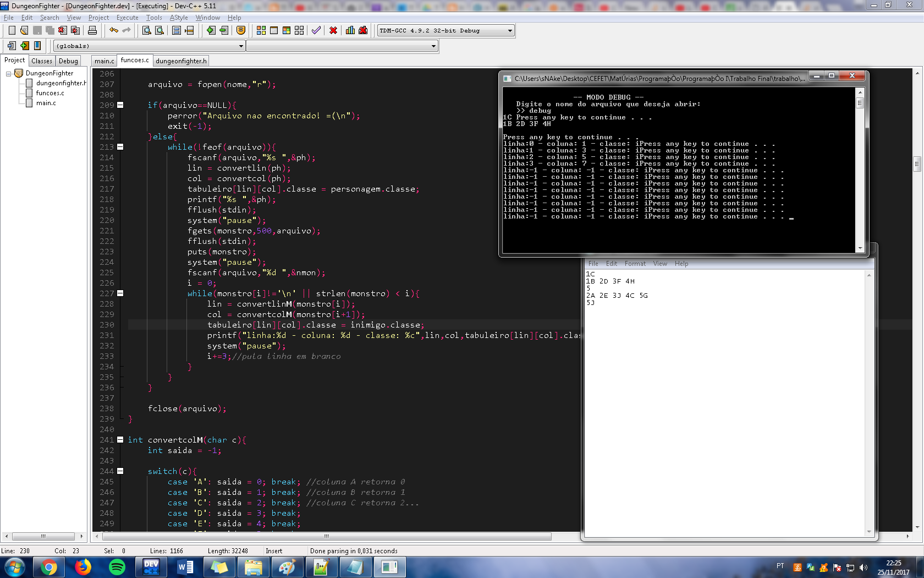Click the Redo toolbar arrow
This screenshot has height=578, width=924.
[127, 30]
